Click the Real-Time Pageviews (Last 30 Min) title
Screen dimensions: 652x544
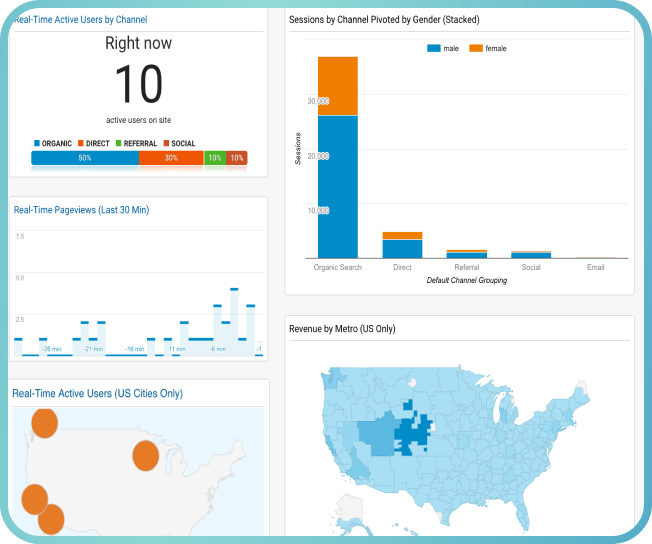[x=81, y=210]
